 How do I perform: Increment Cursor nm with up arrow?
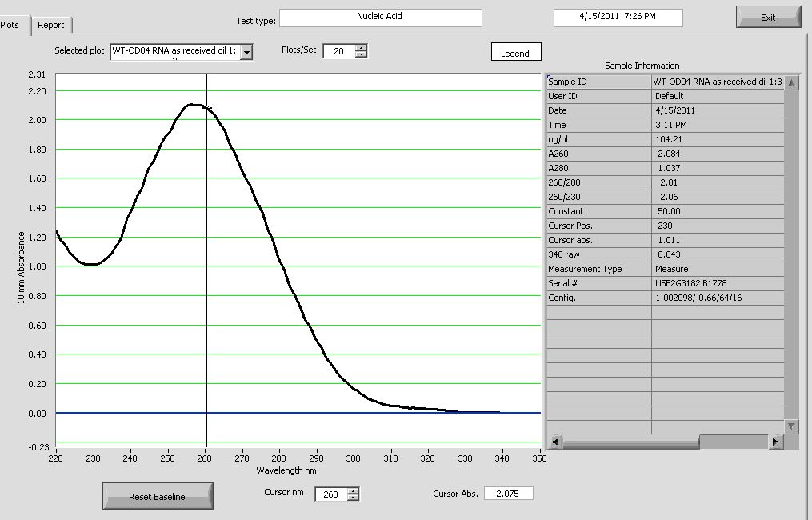click(354, 490)
